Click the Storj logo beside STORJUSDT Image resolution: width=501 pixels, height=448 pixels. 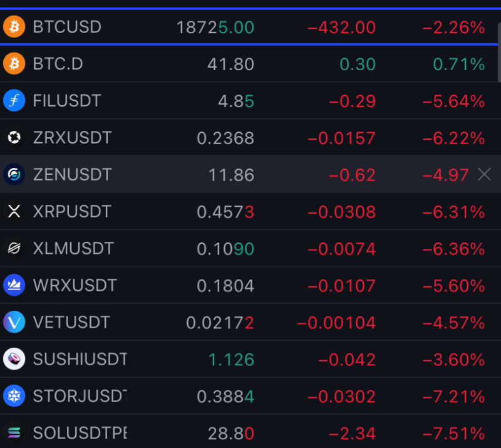[14, 396]
